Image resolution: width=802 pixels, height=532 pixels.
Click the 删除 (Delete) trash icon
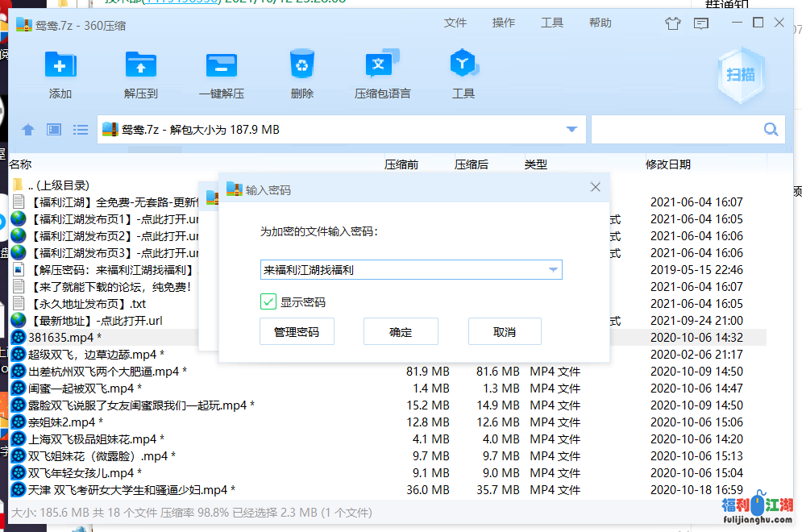[301, 65]
